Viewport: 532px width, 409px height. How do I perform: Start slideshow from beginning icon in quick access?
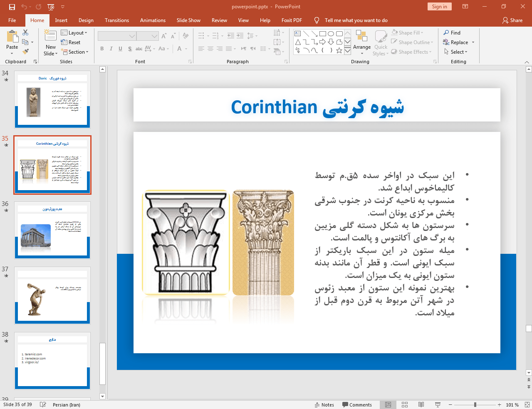click(51, 7)
